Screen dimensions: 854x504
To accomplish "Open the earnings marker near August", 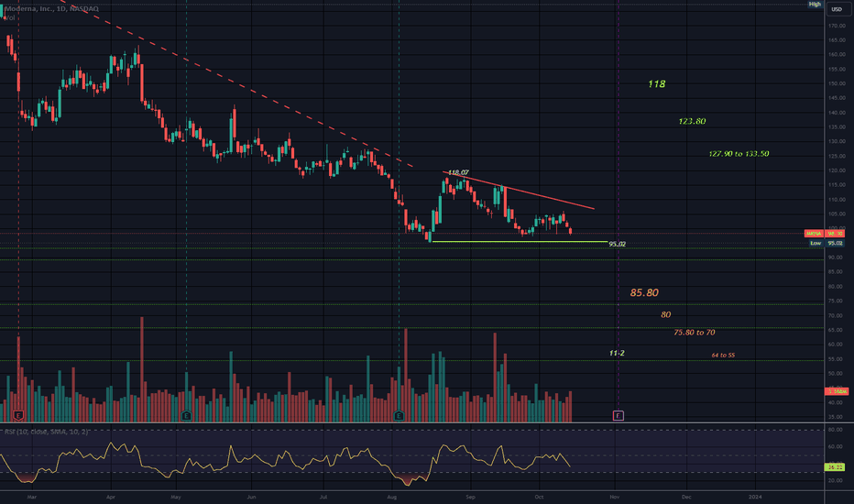I will click(399, 416).
